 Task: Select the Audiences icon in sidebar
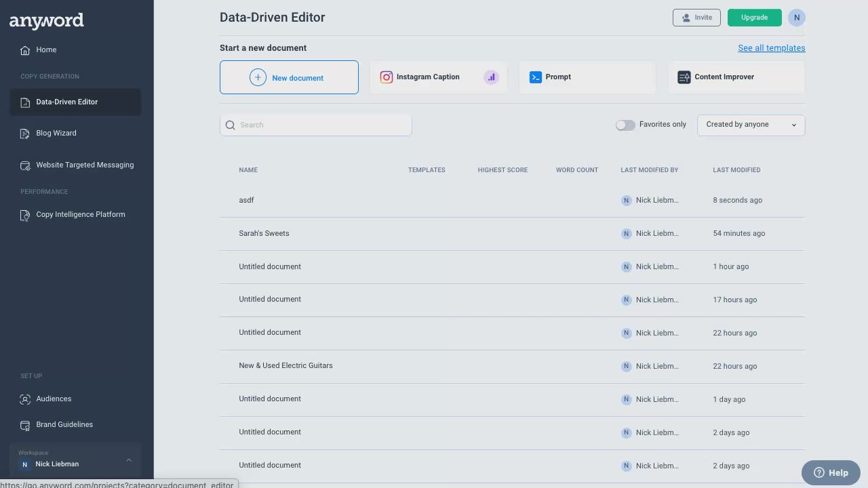point(25,399)
